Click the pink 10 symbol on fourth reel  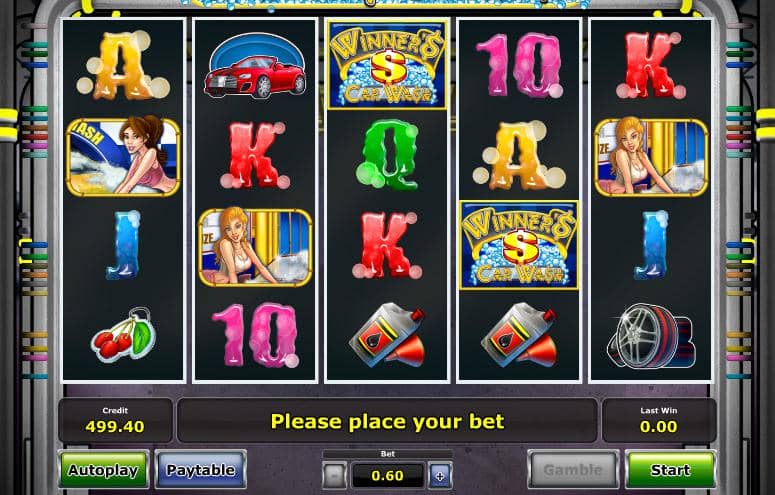coord(519,65)
